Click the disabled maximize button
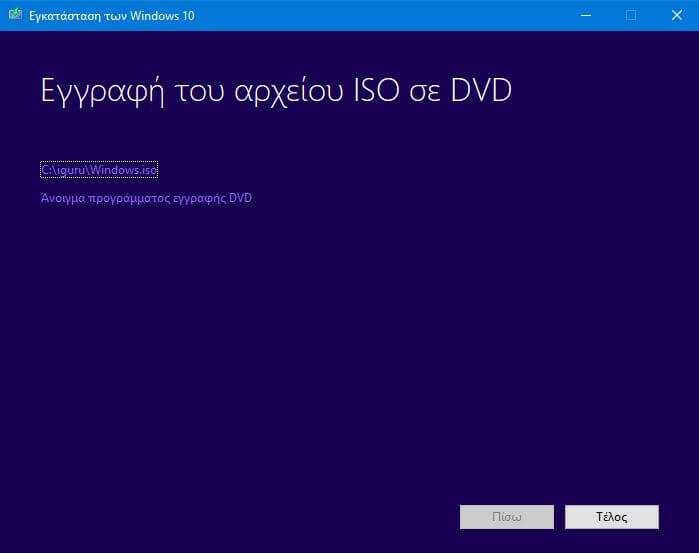 click(x=631, y=15)
